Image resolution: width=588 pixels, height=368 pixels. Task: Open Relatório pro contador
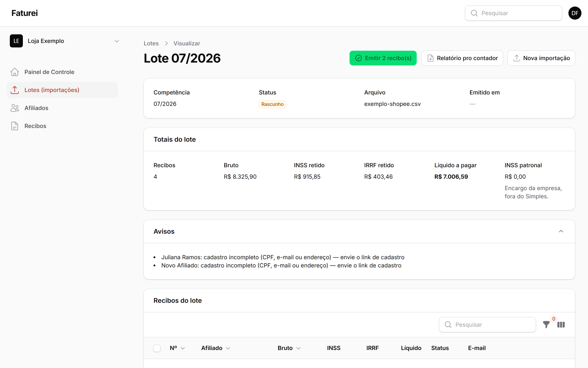(x=462, y=58)
